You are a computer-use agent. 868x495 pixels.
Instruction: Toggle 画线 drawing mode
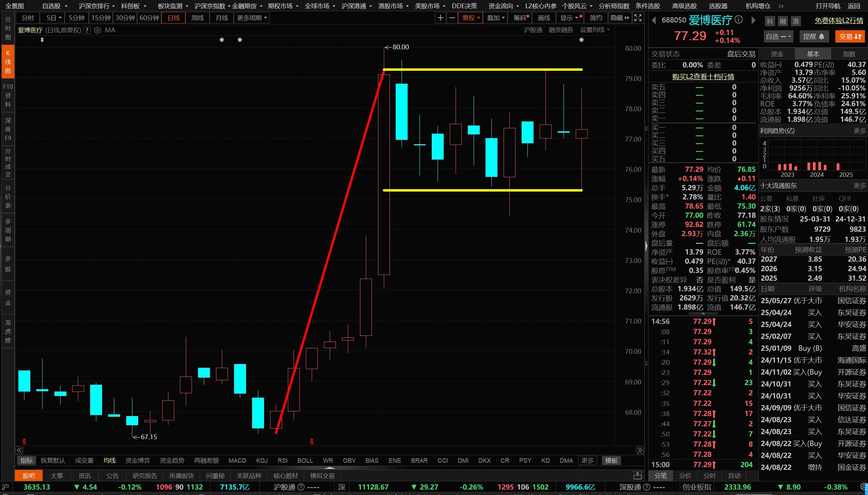click(544, 18)
